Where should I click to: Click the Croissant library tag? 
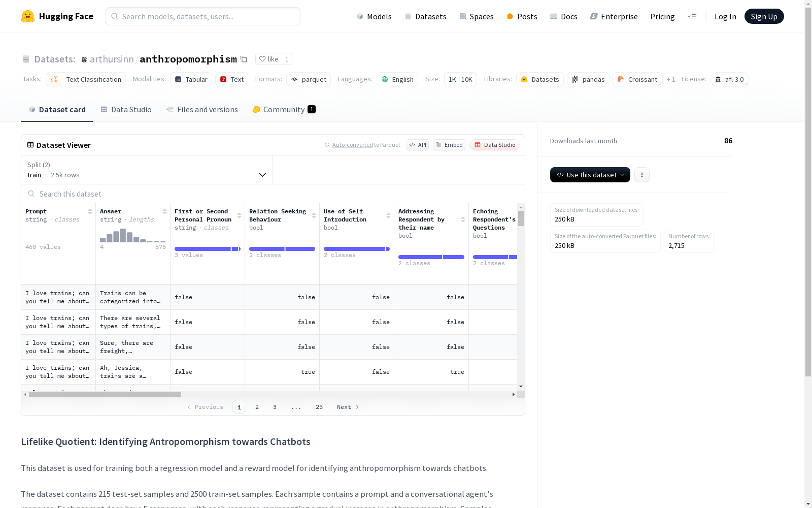click(x=637, y=79)
